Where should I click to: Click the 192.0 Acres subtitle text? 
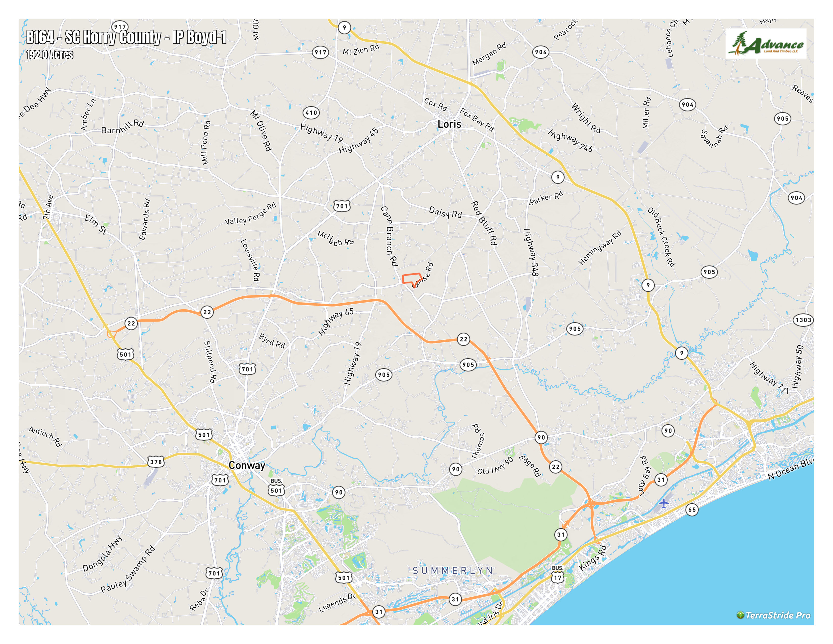pos(49,55)
